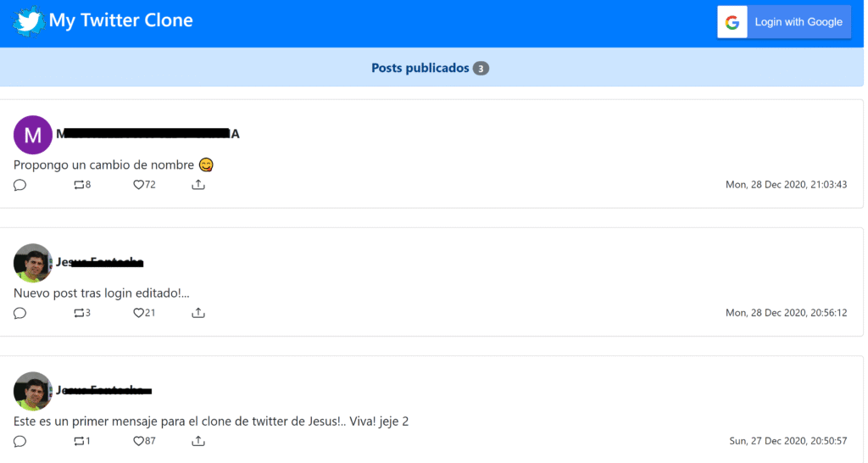This screenshot has height=463, width=868.
Task: Open comments on 'Nuevo post tras login' post
Action: coord(20,313)
